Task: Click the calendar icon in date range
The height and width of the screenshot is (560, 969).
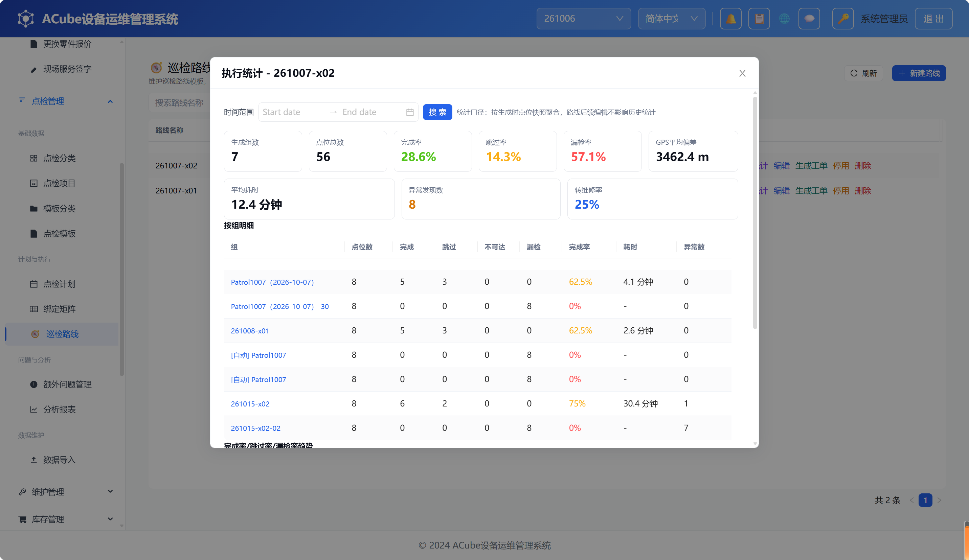Action: (410, 112)
